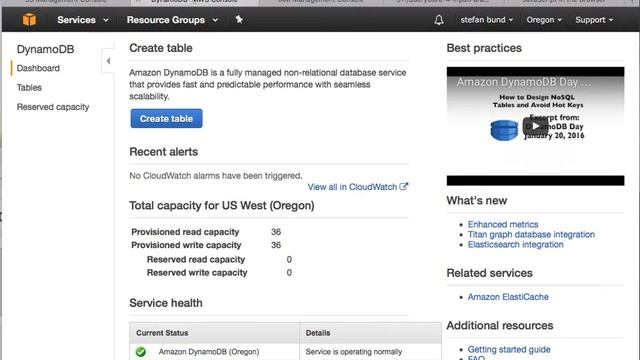
Task: Open the Amazon ElastiCache link
Action: pyautogui.click(x=508, y=297)
